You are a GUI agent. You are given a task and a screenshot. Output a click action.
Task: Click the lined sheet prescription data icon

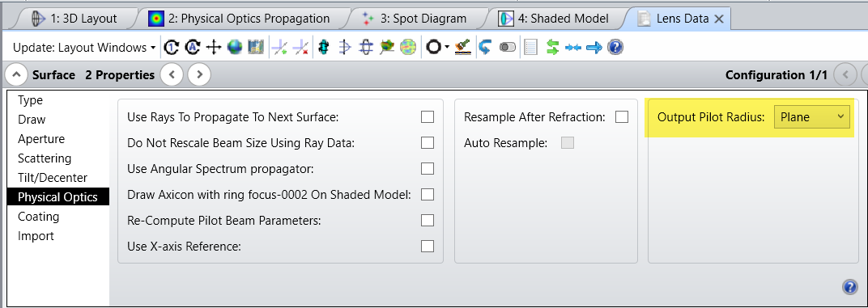(x=531, y=48)
